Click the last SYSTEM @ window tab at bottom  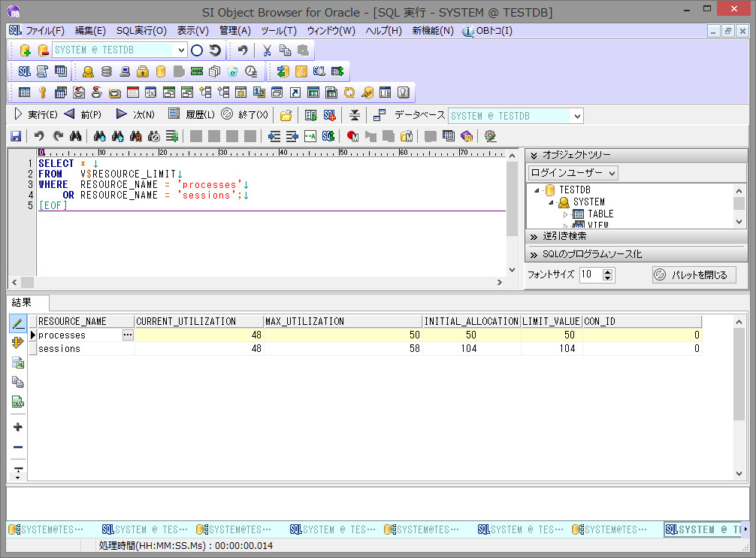703,529
